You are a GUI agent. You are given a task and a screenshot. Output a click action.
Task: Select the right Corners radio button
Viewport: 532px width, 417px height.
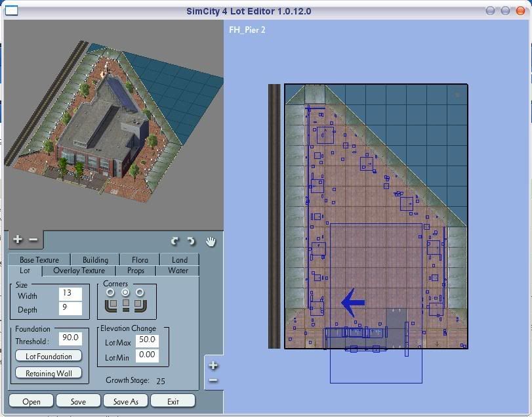click(140, 292)
